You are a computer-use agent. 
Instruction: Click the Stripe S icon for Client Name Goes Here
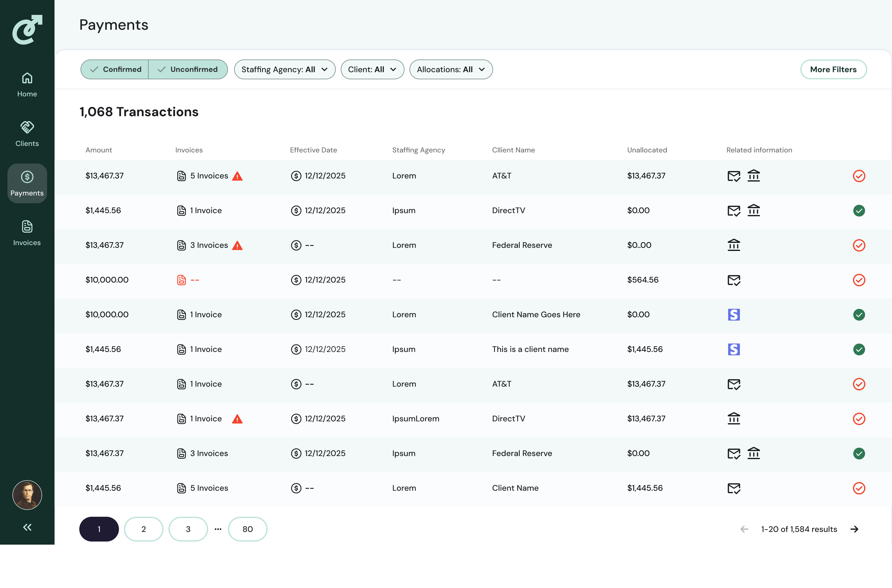coord(733,315)
